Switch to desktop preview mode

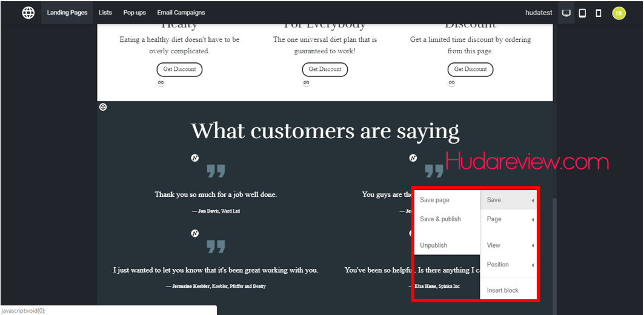(x=566, y=13)
